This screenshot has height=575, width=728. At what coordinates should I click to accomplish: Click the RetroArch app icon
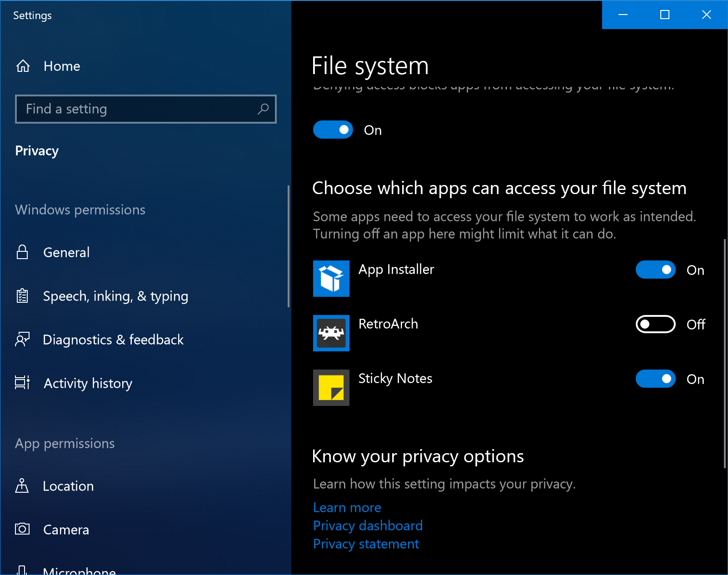click(331, 333)
